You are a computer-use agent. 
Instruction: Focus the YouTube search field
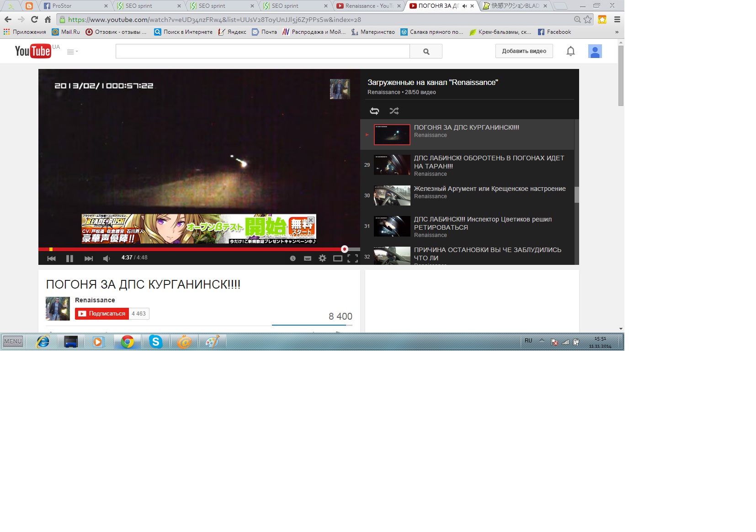pyautogui.click(x=262, y=51)
